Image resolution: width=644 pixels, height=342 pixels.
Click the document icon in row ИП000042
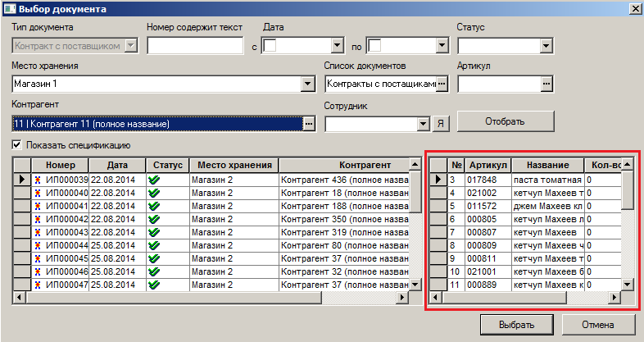(x=38, y=219)
